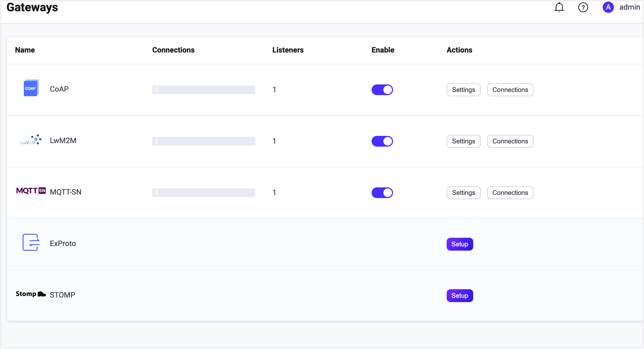Viewport: 644px width, 349px height.
Task: Click the ExProto gateway icon
Action: click(x=31, y=242)
